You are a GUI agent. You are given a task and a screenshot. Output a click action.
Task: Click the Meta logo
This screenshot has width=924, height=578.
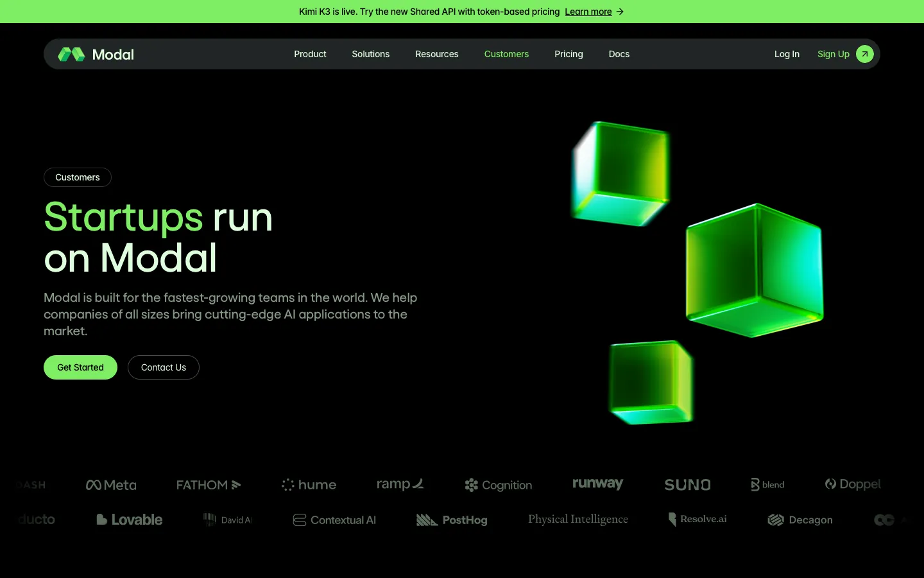tap(111, 485)
